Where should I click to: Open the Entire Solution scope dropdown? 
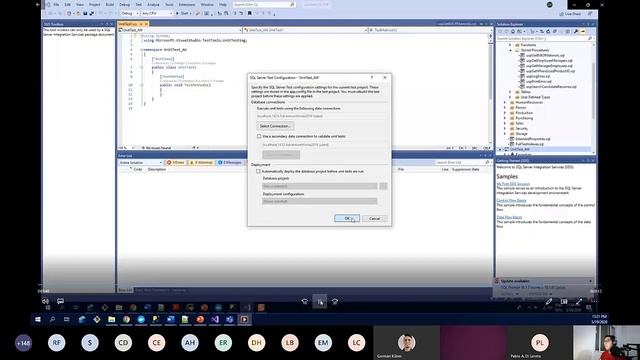[141, 162]
